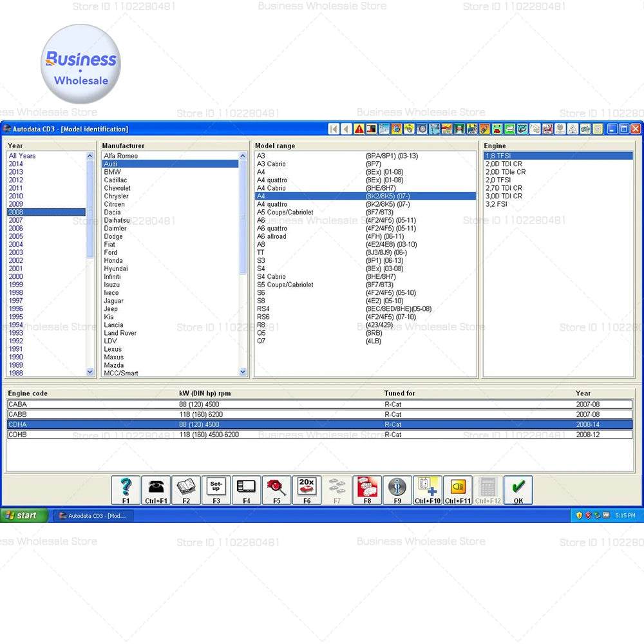Viewport: 644px width, 644px height.
Task: Open the F9 information icon
Action: [x=397, y=490]
